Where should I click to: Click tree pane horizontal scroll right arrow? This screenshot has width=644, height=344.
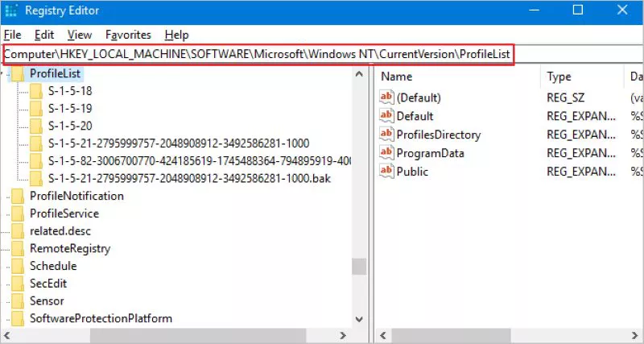tap(345, 335)
